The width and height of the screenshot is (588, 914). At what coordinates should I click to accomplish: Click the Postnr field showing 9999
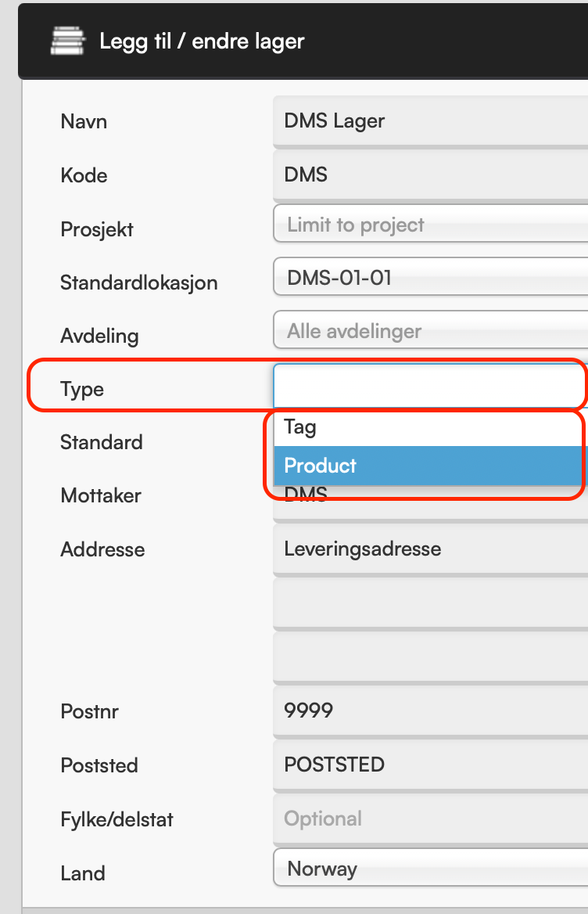[x=430, y=711]
